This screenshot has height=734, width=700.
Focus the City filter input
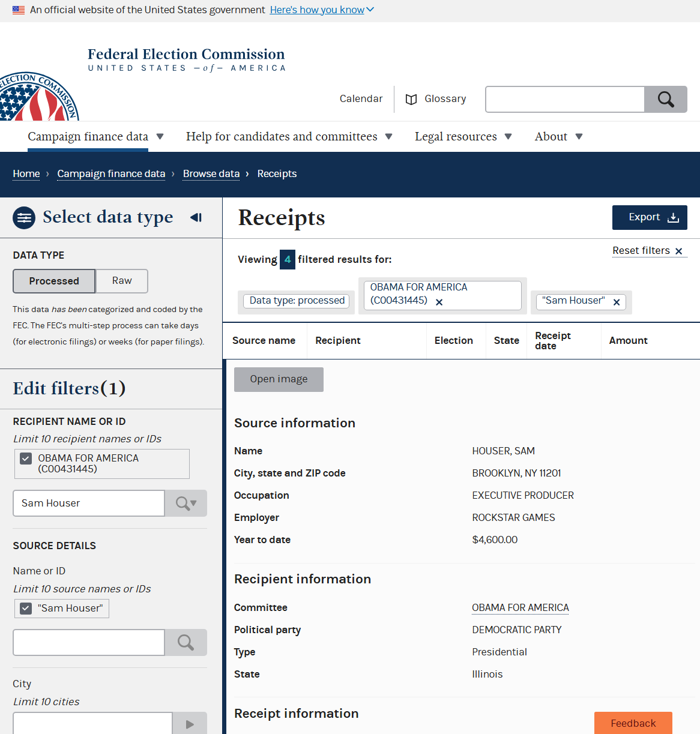click(92, 724)
